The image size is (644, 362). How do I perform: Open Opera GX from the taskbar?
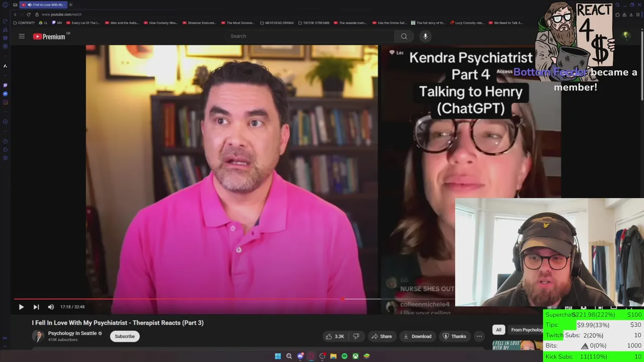pos(311,356)
